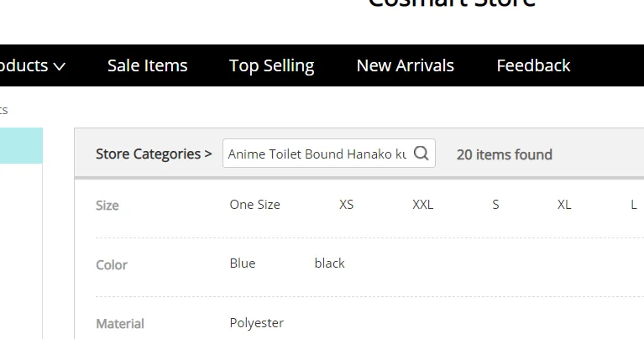
Task: Select size L filter
Action: pos(634,205)
